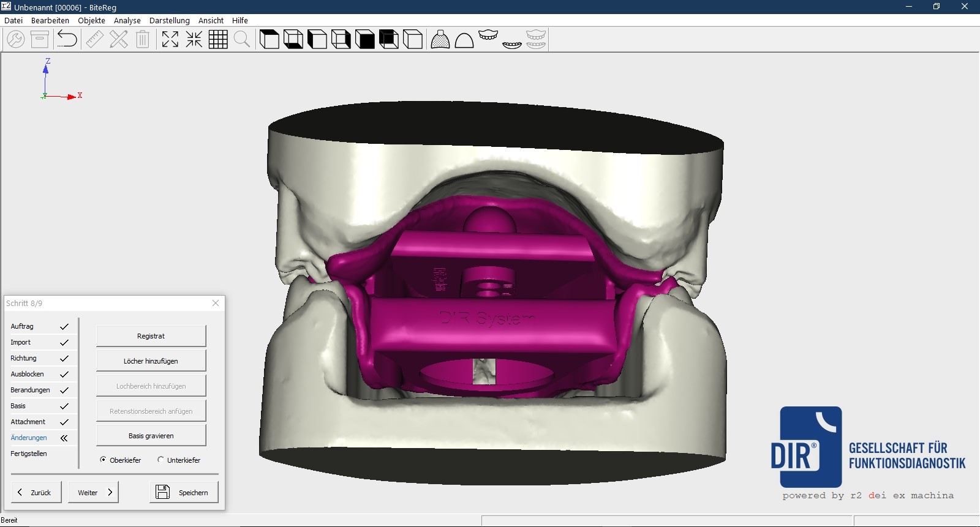The height and width of the screenshot is (527, 980).
Task: Go back with the Zurück button
Action: coord(36,492)
